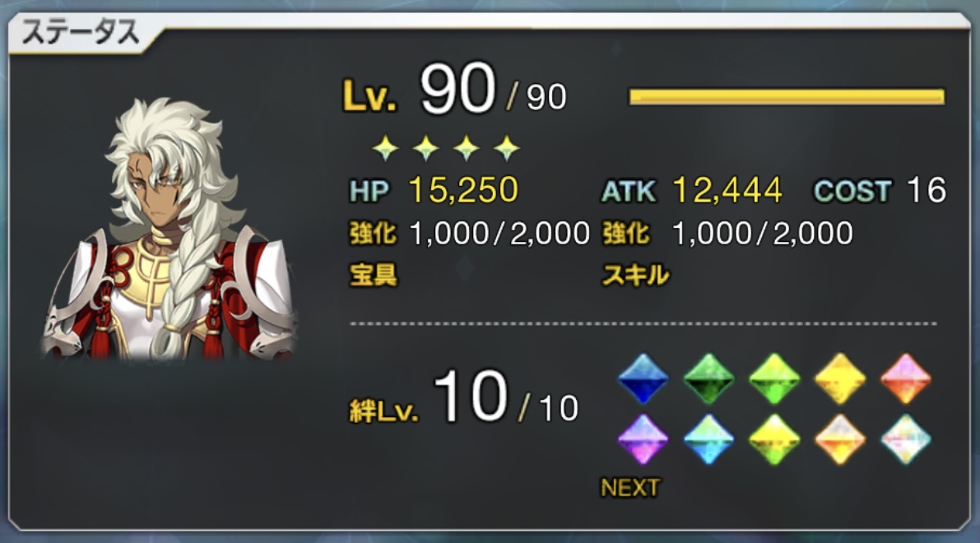Select the ステータス tab header
The image size is (980, 543).
(x=81, y=32)
